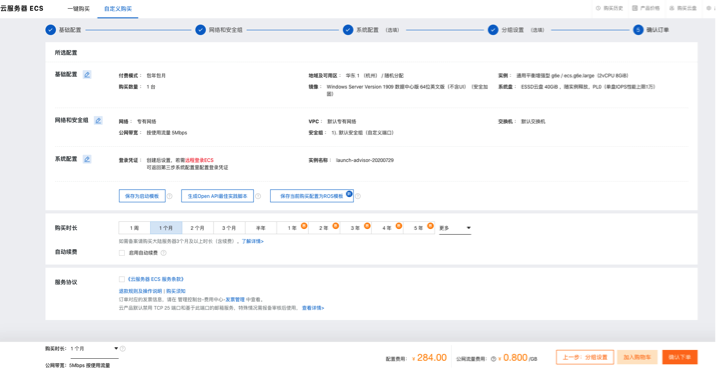Select the 1周 purchase duration
Screen dimensions: 716x369
pyautogui.click(x=134, y=228)
